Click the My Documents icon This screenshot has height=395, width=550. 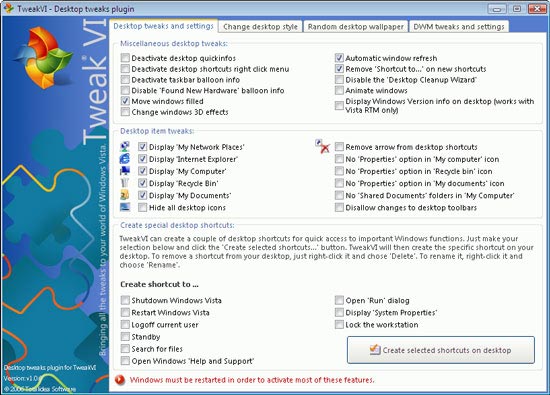click(125, 195)
